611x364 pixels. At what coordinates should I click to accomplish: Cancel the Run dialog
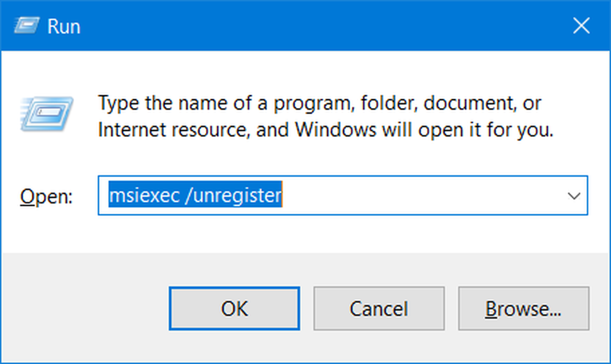click(379, 308)
